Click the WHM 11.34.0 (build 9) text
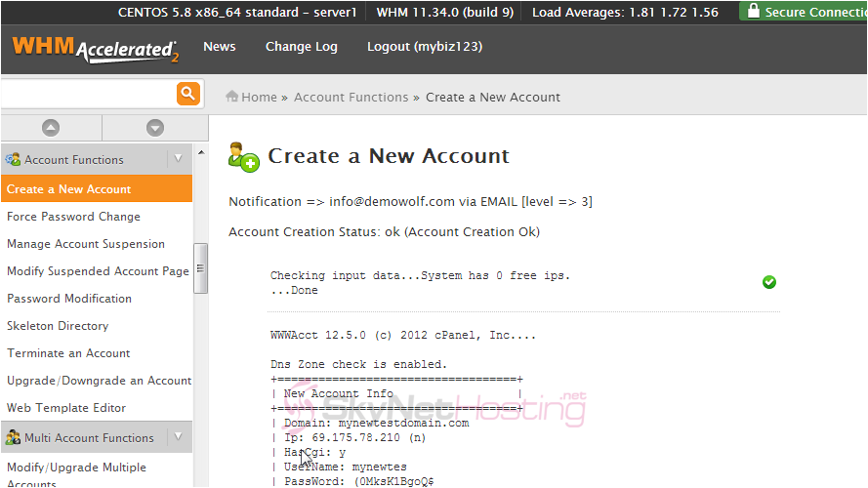The image size is (868, 488). click(x=445, y=12)
